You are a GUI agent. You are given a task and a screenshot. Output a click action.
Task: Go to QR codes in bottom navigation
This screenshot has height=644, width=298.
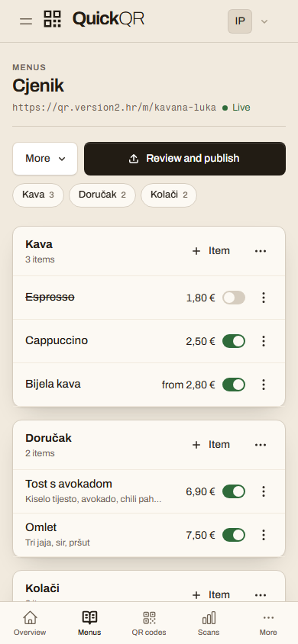[x=149, y=623]
